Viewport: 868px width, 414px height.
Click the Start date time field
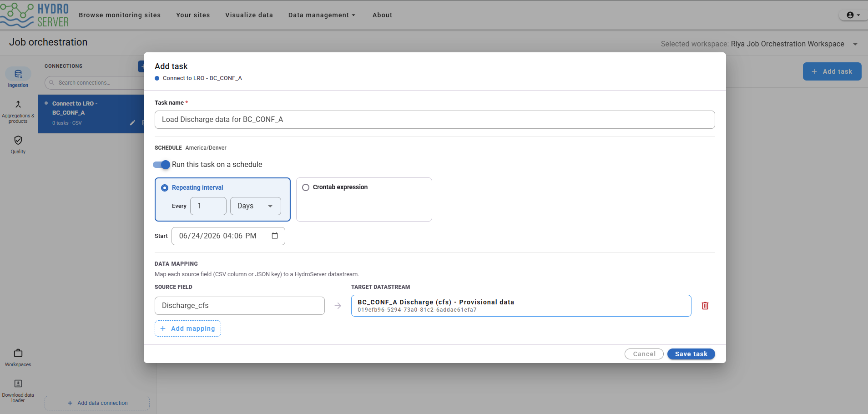coord(228,236)
